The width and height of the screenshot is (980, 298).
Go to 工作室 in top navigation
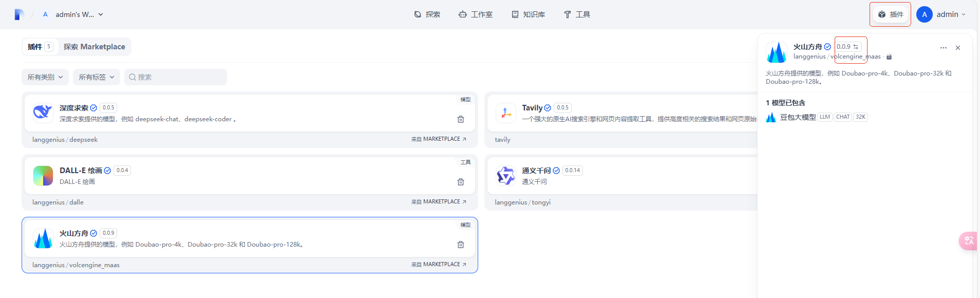coord(476,14)
